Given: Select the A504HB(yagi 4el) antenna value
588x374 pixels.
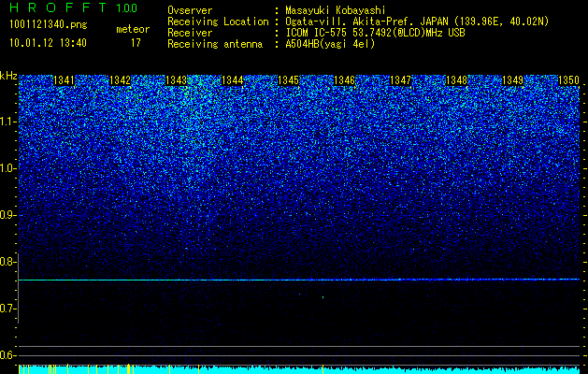Looking at the screenshot, I should 330,44.
